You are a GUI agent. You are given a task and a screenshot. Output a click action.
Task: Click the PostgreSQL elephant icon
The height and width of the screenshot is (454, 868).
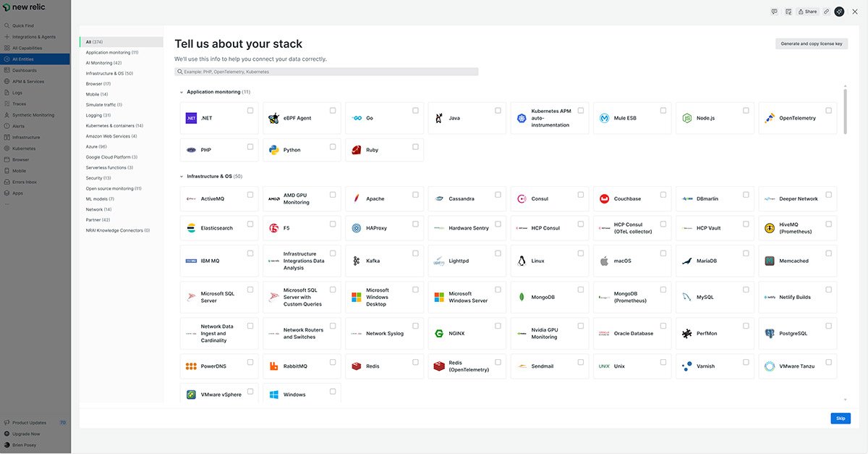pyautogui.click(x=770, y=334)
